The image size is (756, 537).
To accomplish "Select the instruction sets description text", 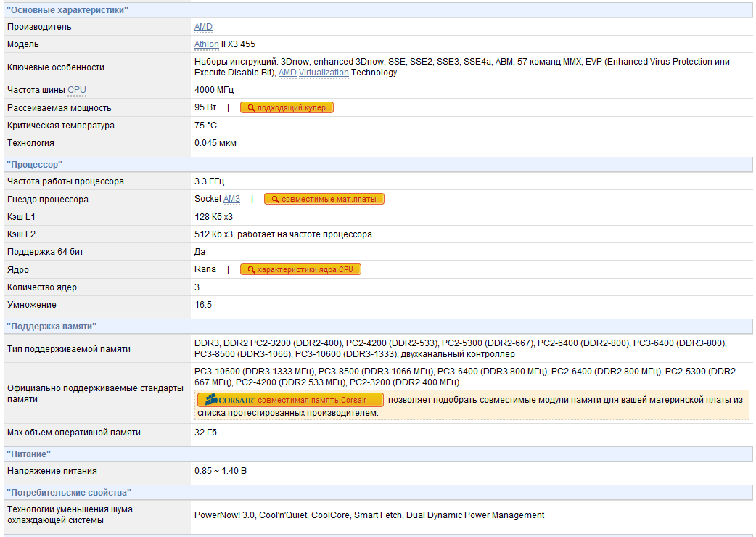I will pyautogui.click(x=462, y=67).
